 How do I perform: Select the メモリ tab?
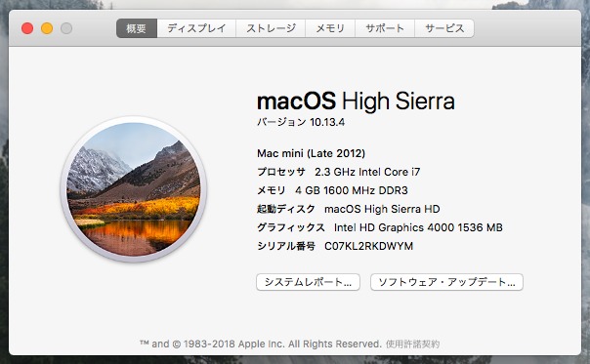pos(330,28)
